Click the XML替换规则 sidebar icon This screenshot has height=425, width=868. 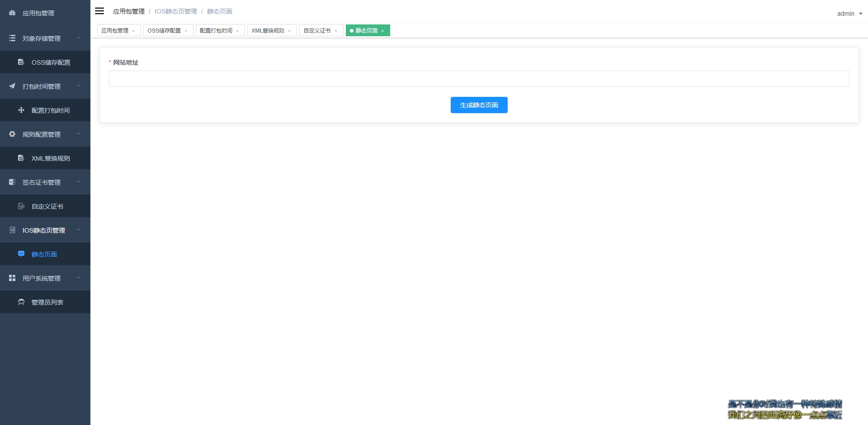21,158
